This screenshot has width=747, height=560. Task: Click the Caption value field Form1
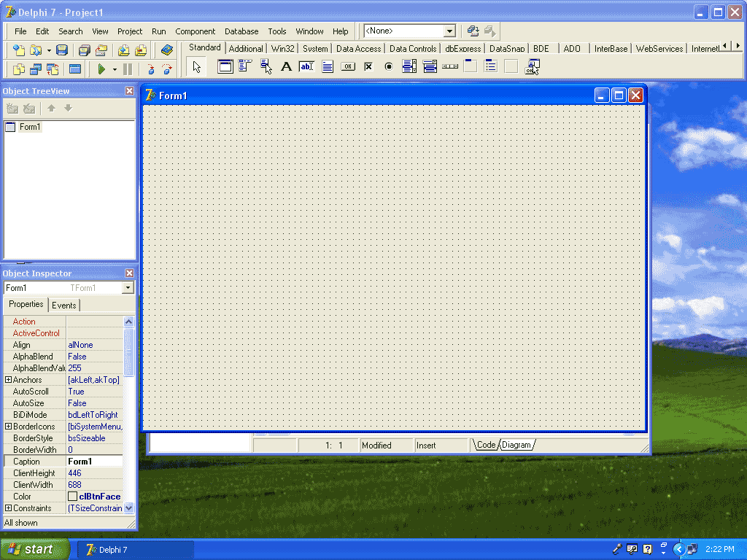pyautogui.click(x=94, y=462)
